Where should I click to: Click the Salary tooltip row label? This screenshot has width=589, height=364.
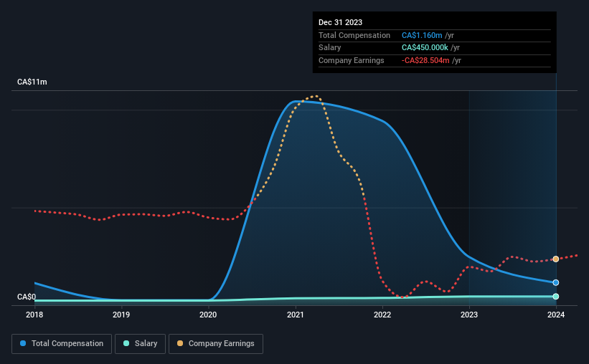click(330, 48)
